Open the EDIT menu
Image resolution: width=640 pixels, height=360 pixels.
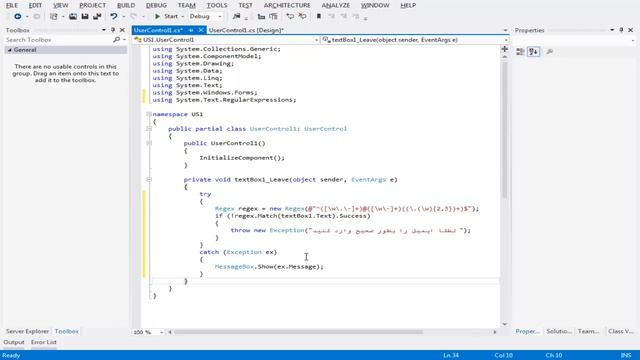pyautogui.click(x=35, y=5)
